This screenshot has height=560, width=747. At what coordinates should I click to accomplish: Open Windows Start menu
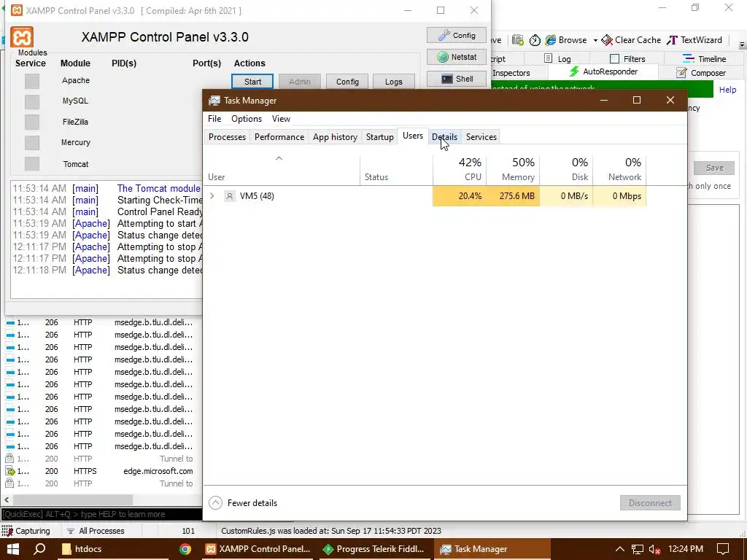[x=13, y=549]
